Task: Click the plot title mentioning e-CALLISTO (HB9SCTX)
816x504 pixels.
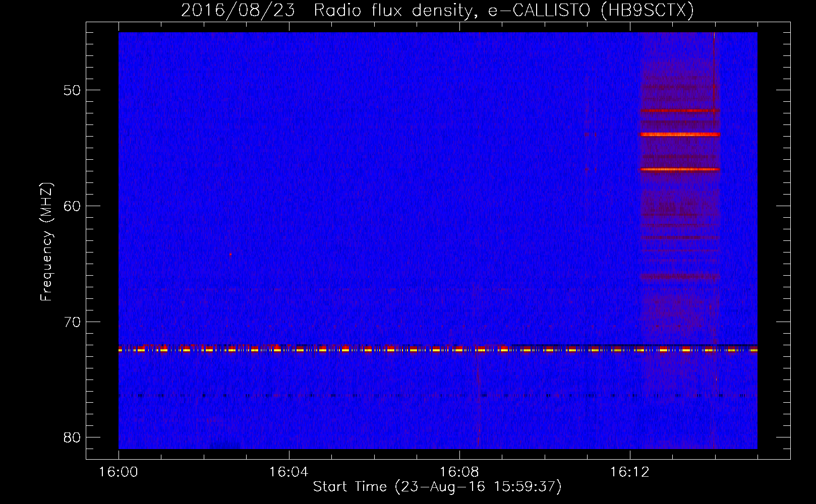Action: (x=437, y=10)
